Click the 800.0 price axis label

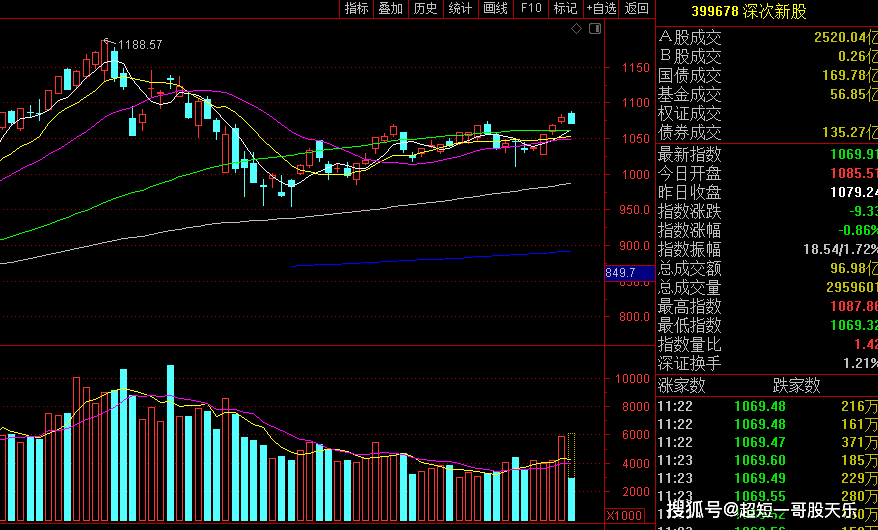coord(636,317)
